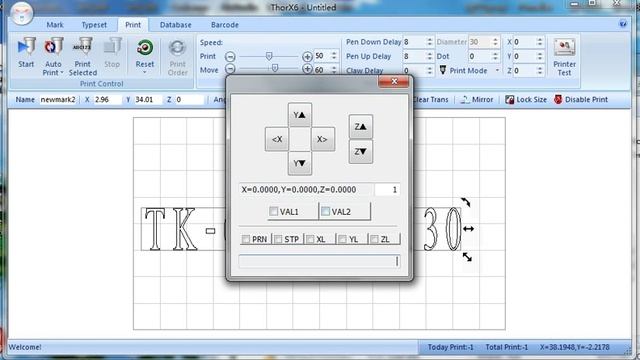
Task: Click the horizontal stretch handle arrow
Action: [x=469, y=229]
